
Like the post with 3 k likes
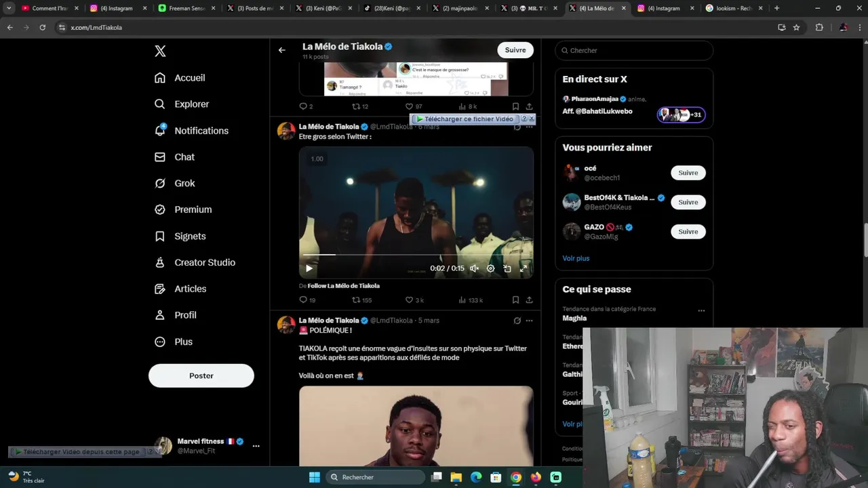coord(414,300)
